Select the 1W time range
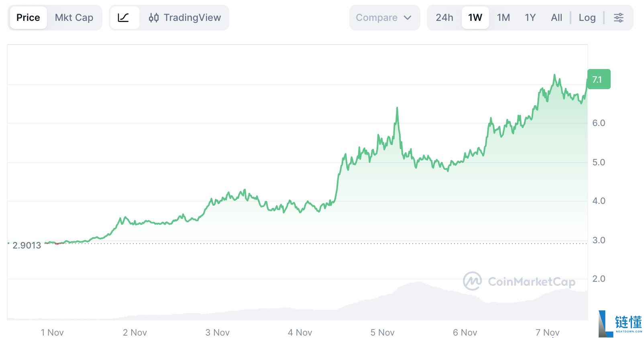The width and height of the screenshot is (644, 338). [475, 18]
